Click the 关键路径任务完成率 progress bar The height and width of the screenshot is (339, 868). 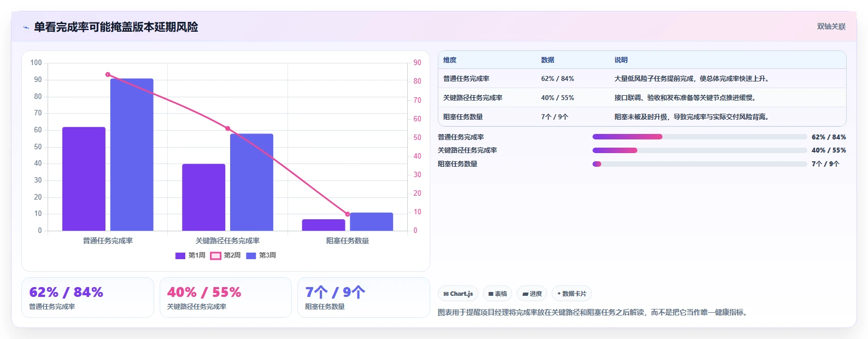[700, 150]
